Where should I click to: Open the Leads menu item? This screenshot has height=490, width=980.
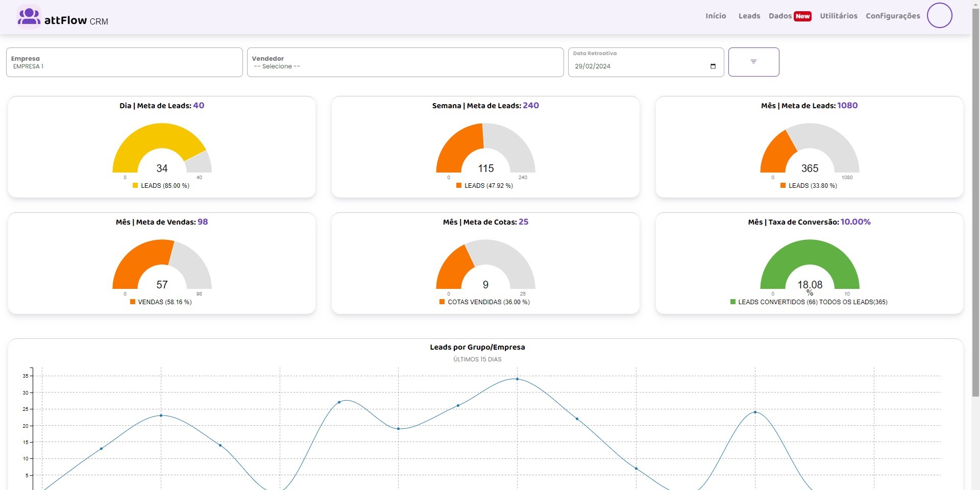(749, 16)
